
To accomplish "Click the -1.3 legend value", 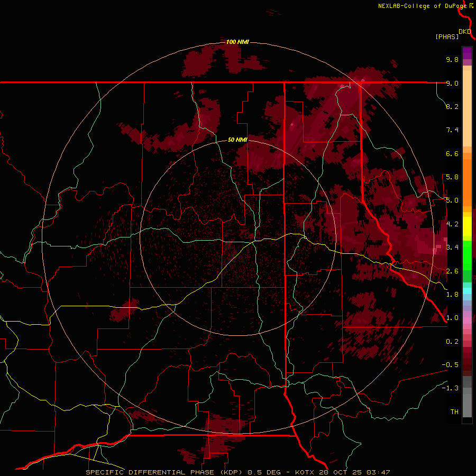I will click(450, 388).
